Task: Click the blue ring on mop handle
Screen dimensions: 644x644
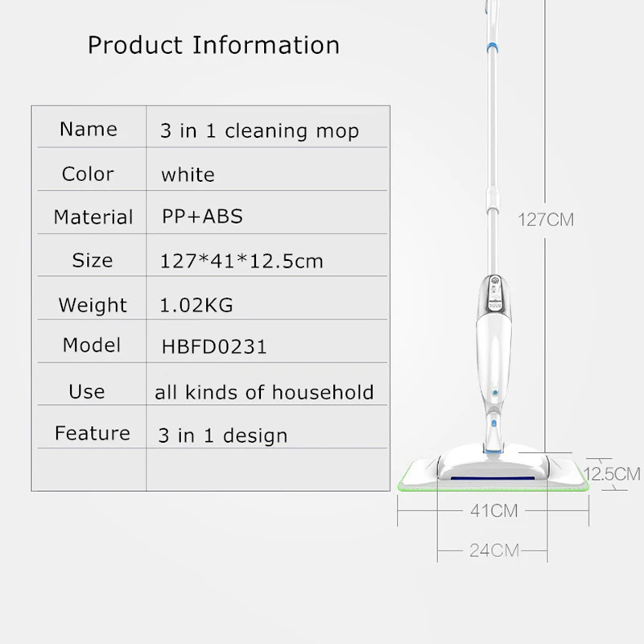Action: tap(493, 48)
